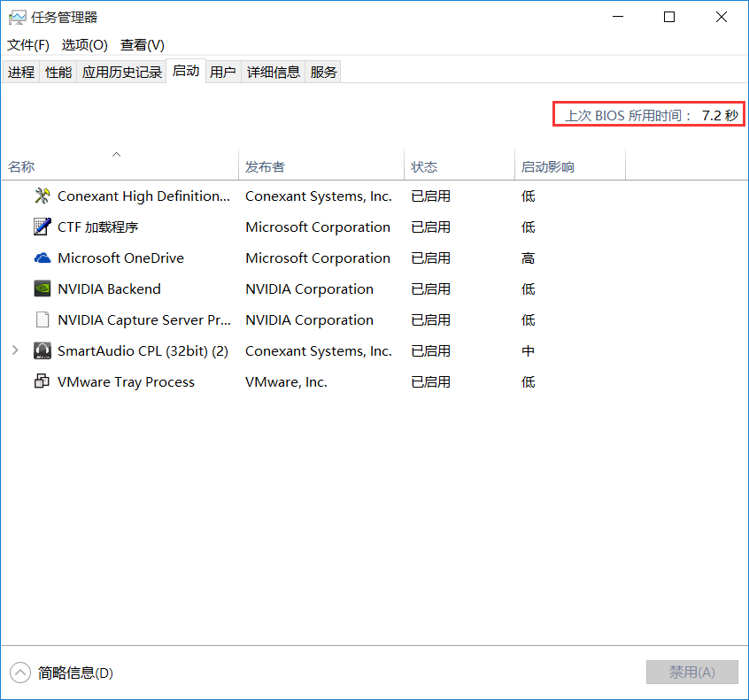Sort by the 状态 column header

[x=459, y=165]
